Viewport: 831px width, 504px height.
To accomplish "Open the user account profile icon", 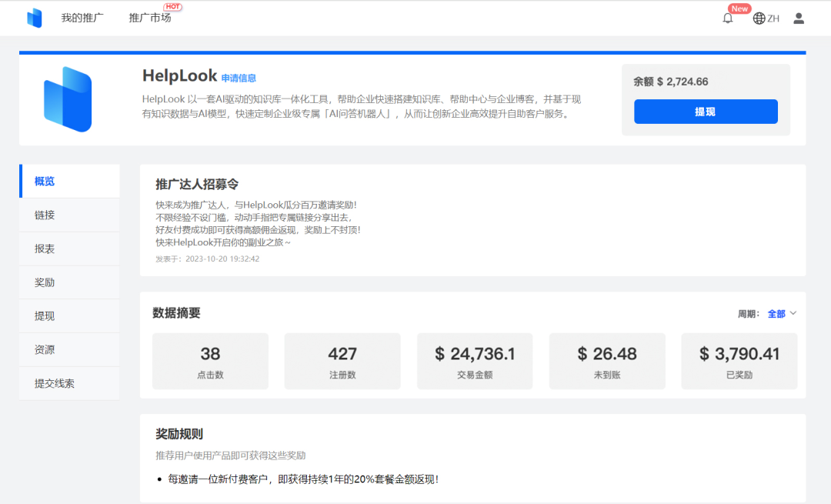I will point(798,18).
